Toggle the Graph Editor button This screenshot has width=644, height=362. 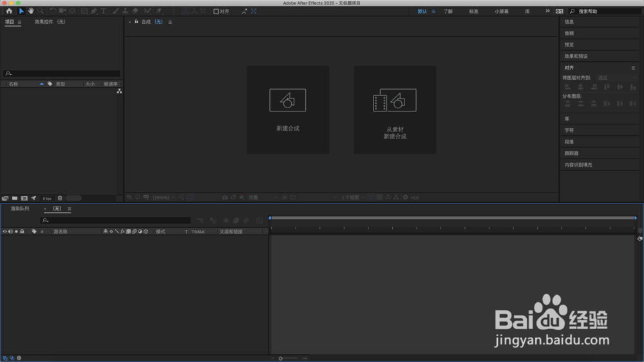point(259,221)
